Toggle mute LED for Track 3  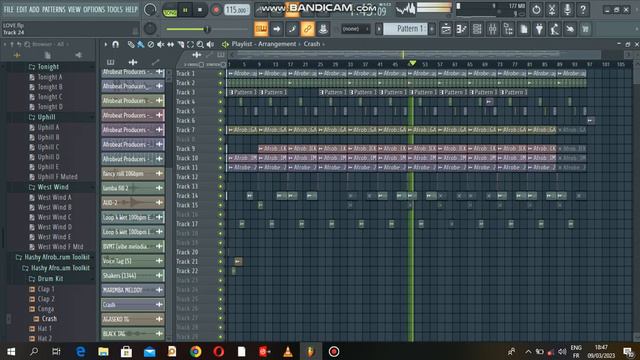(221, 93)
